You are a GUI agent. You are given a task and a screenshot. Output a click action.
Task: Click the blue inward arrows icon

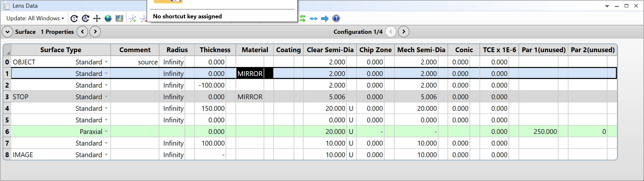[x=314, y=19]
